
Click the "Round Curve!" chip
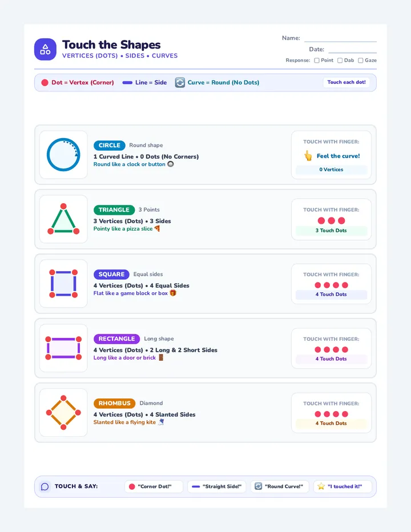coord(280,486)
